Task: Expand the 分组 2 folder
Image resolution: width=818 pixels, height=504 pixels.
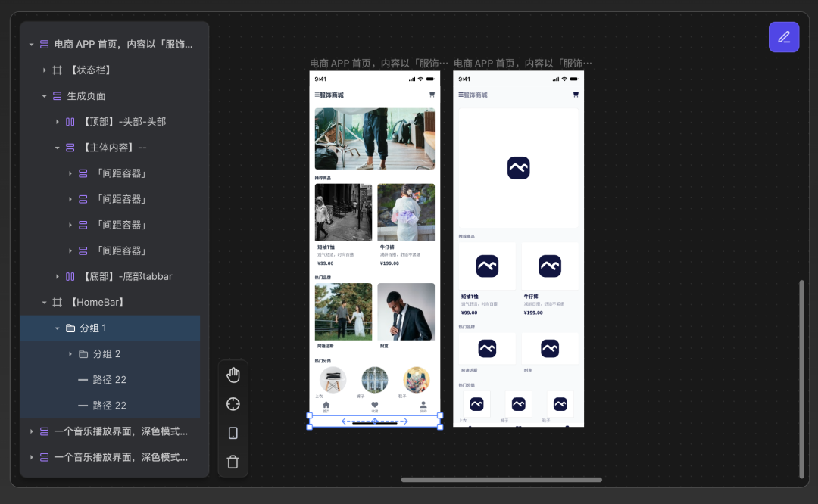Action: [x=70, y=354]
